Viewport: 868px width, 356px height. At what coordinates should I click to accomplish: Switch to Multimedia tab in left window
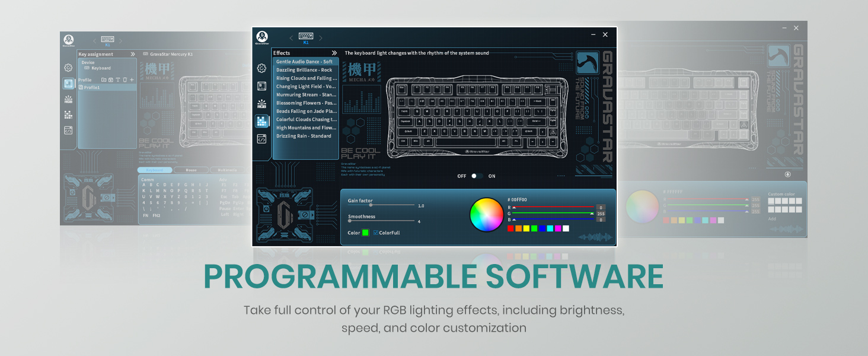[228, 170]
